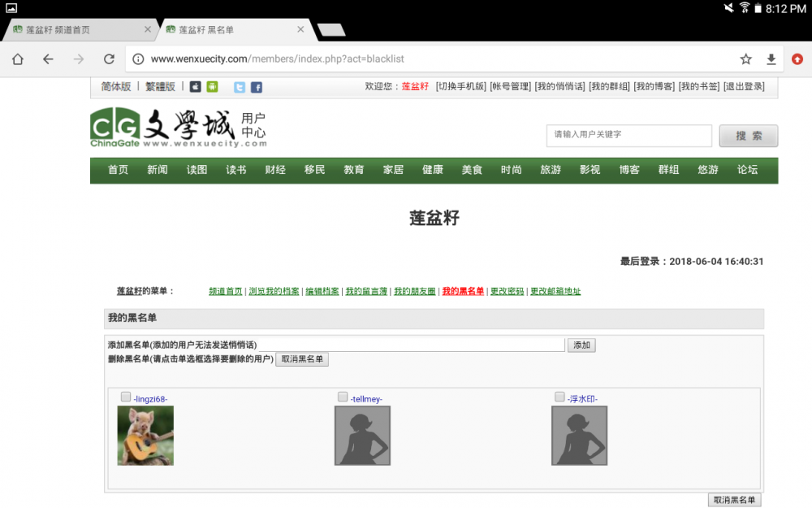
Task: Reload the page with the refresh icon
Action: coord(109,59)
